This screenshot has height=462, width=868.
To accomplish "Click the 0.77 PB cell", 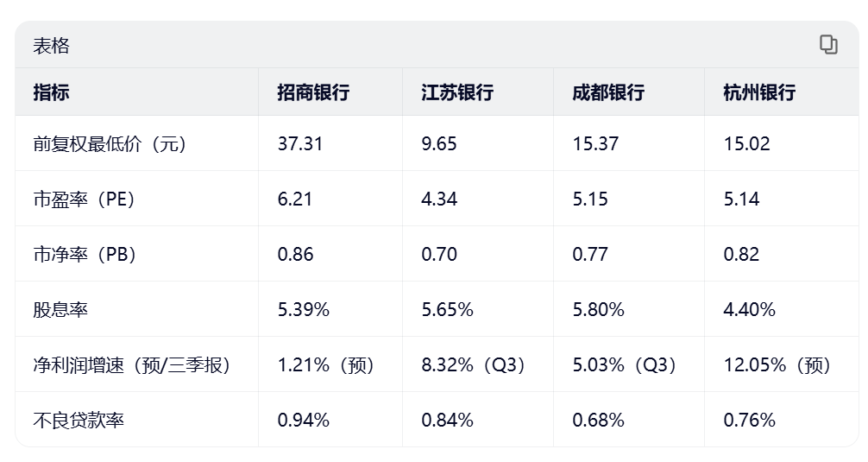I will tap(590, 254).
